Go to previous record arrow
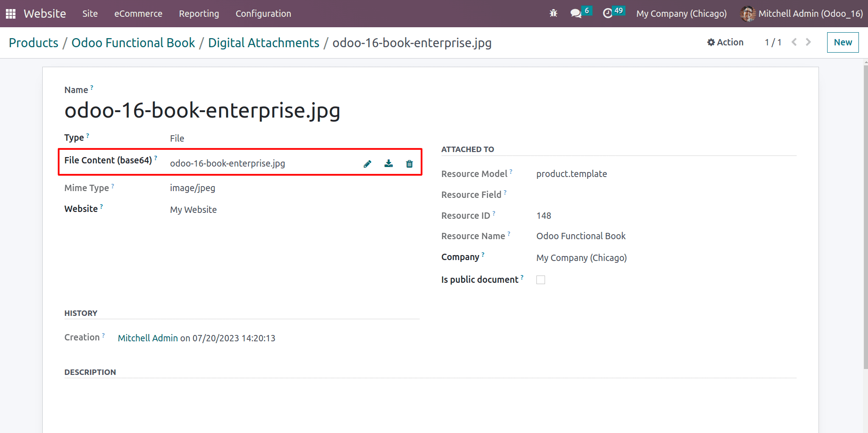 coord(794,42)
